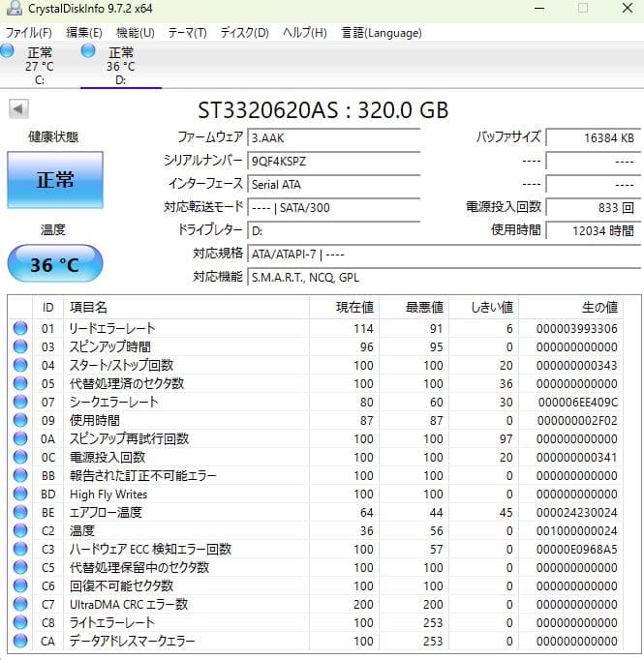Click the 正常 health status button
The width and height of the screenshot is (644, 660).
55,180
